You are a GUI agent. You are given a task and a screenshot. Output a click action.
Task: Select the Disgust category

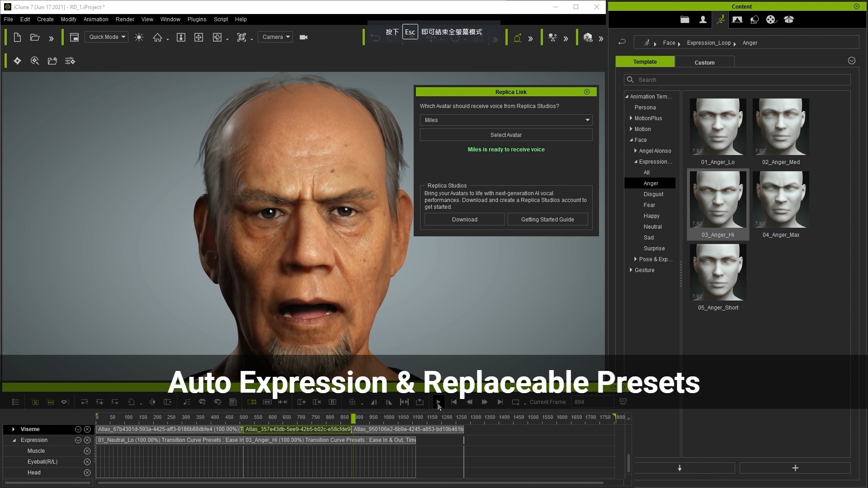[653, 194]
